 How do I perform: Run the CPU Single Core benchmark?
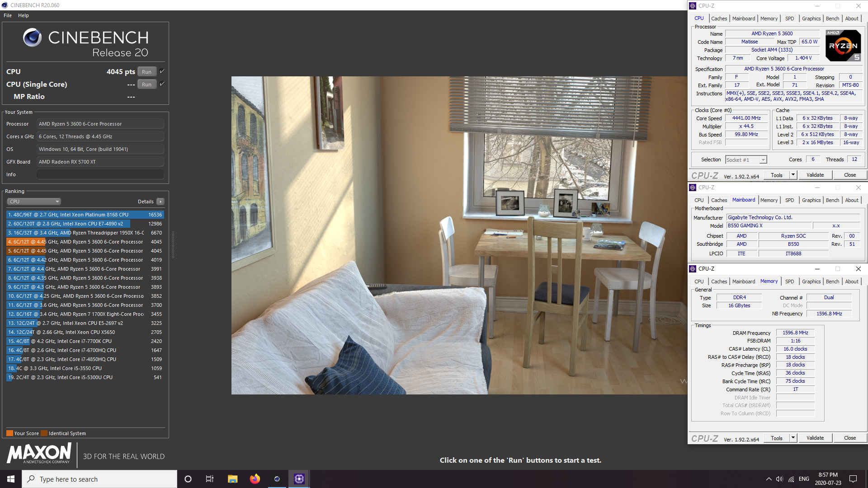pyautogui.click(x=147, y=84)
